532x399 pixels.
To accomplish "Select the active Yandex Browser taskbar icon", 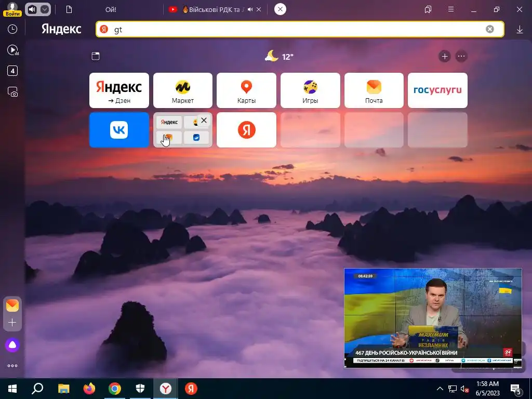I will (x=166, y=389).
